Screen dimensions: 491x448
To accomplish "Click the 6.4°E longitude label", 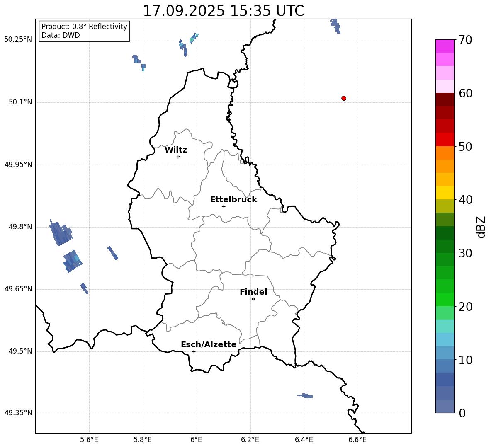I will coord(304,440).
